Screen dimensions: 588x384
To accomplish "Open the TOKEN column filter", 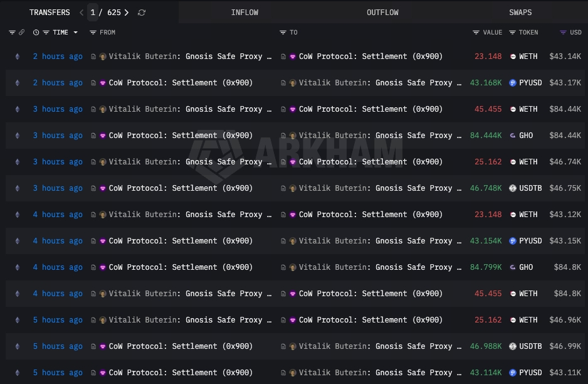I will pos(513,33).
